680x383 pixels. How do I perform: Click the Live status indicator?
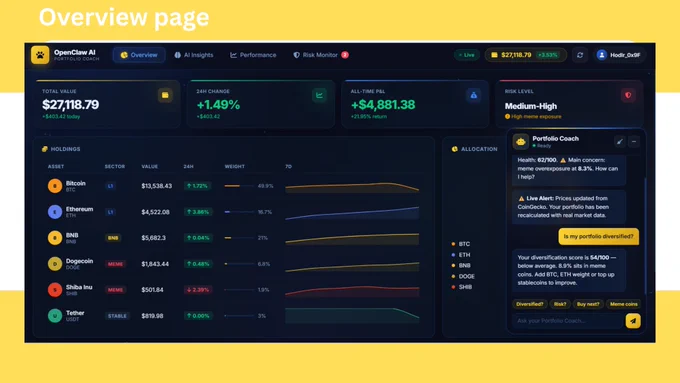tap(467, 55)
